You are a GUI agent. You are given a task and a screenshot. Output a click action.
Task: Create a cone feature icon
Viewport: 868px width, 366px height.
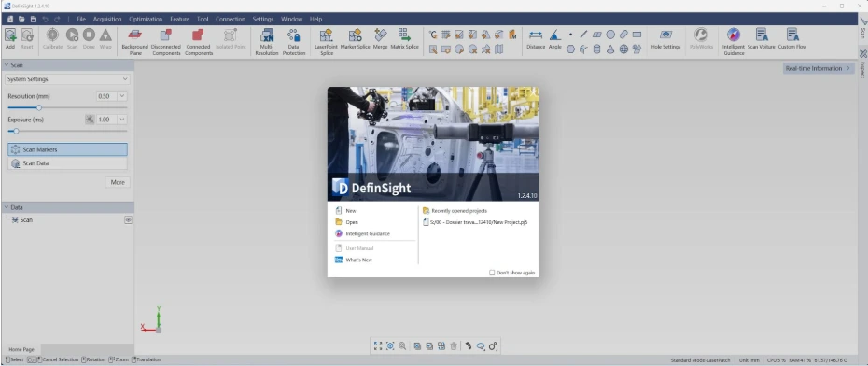610,49
